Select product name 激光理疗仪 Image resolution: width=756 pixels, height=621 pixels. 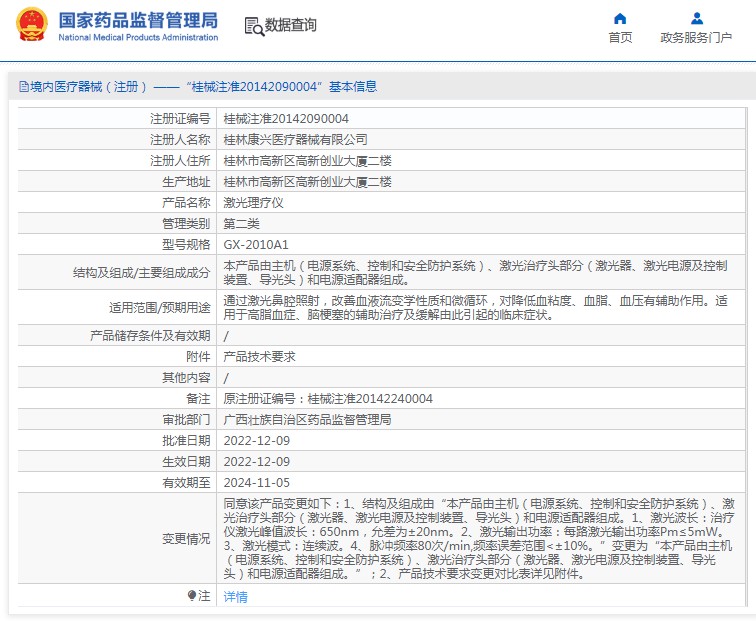click(253, 203)
